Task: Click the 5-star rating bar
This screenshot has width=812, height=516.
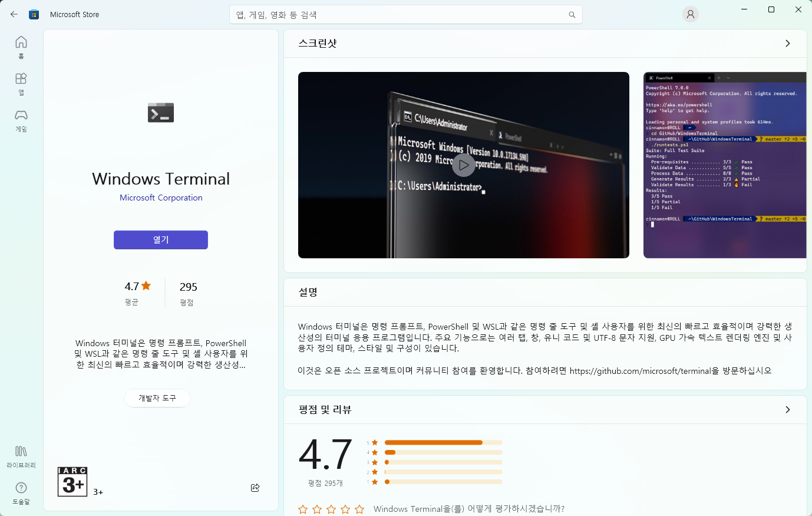Action: (443, 442)
